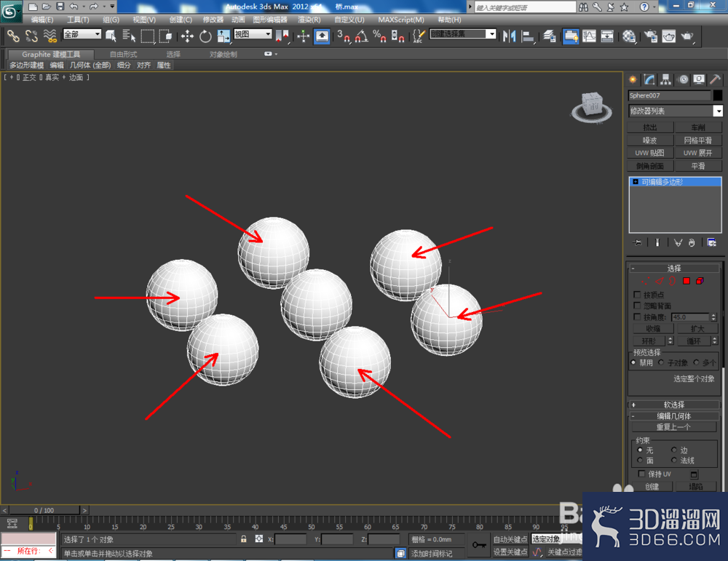
Task: Select the 法线 constraint radio button
Action: 673,460
